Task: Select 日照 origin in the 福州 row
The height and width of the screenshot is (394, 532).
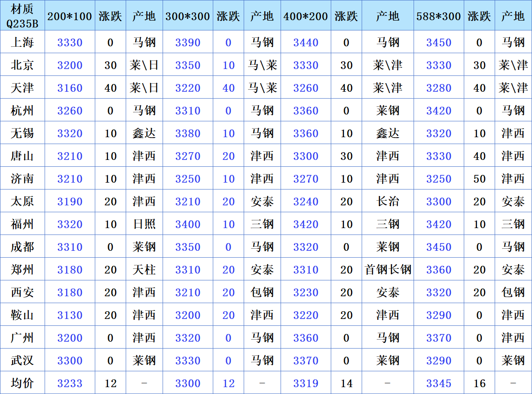Action: pos(144,224)
